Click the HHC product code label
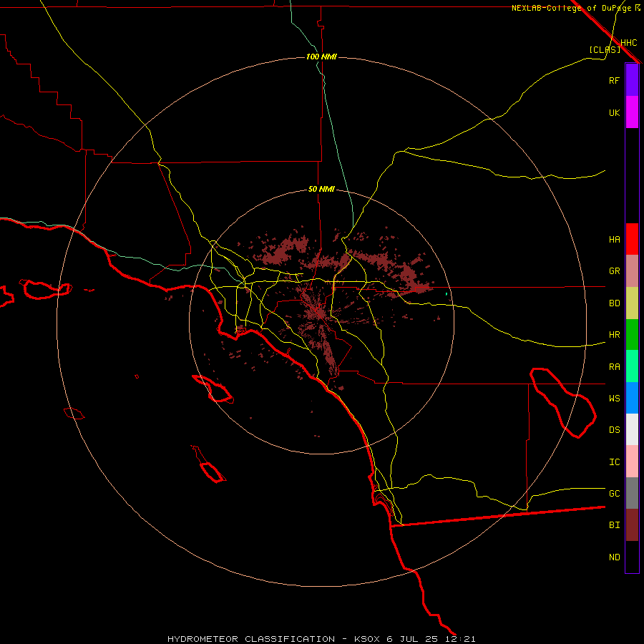The image size is (644, 644). [x=628, y=43]
